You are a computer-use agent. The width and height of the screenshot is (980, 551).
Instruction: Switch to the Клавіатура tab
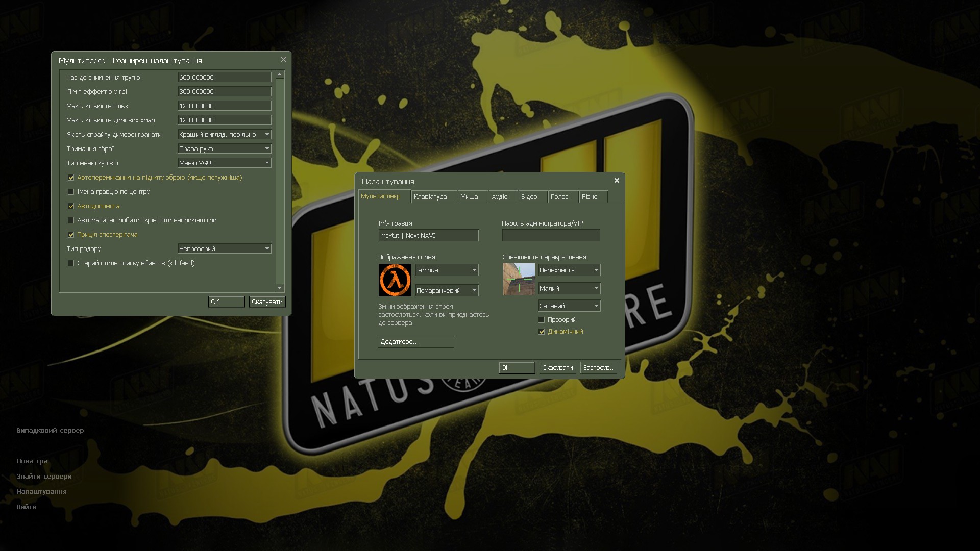pos(430,197)
